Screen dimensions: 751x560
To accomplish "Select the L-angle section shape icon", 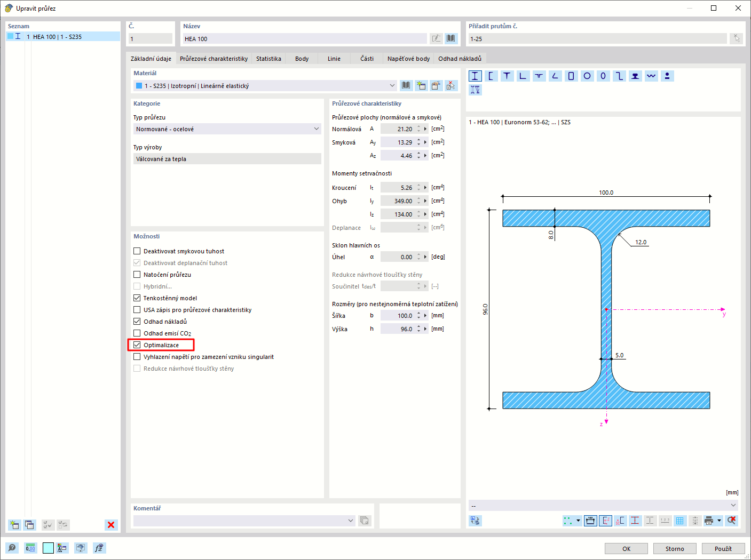I will coord(523,76).
